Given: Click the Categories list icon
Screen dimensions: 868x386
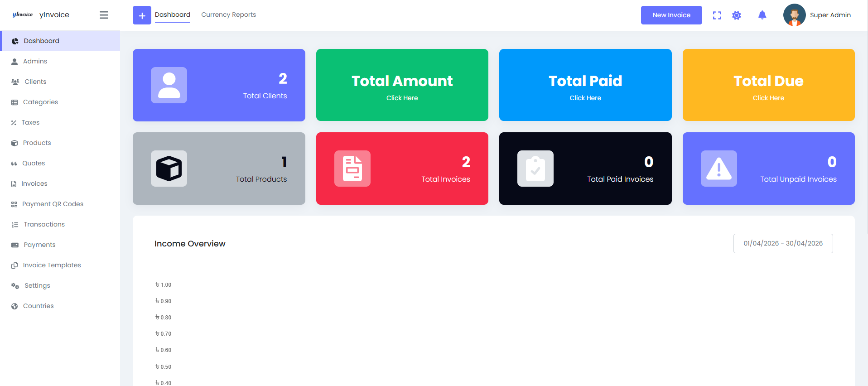Looking at the screenshot, I should pos(14,102).
